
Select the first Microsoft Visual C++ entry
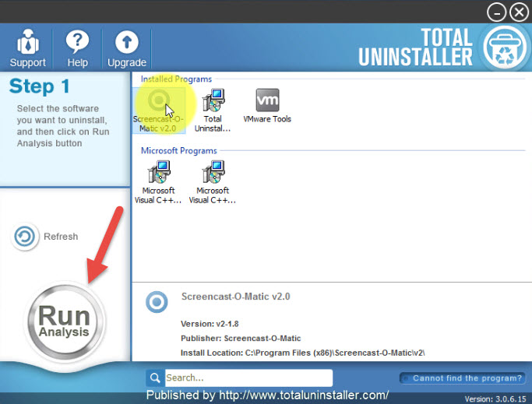point(158,182)
